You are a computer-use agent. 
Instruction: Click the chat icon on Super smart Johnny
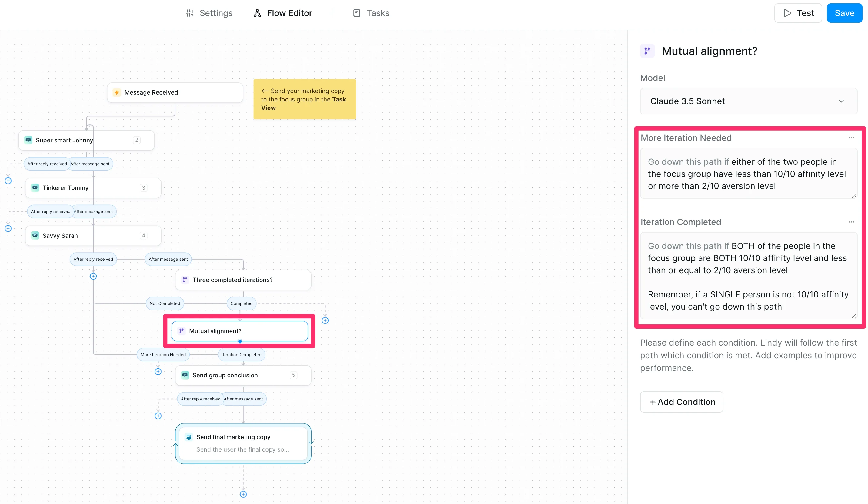(28, 140)
